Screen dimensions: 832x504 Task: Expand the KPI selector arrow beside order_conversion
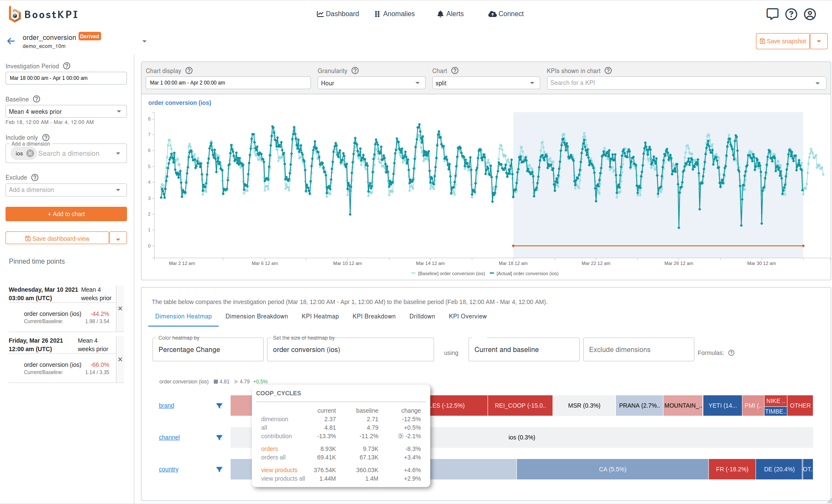pos(144,41)
